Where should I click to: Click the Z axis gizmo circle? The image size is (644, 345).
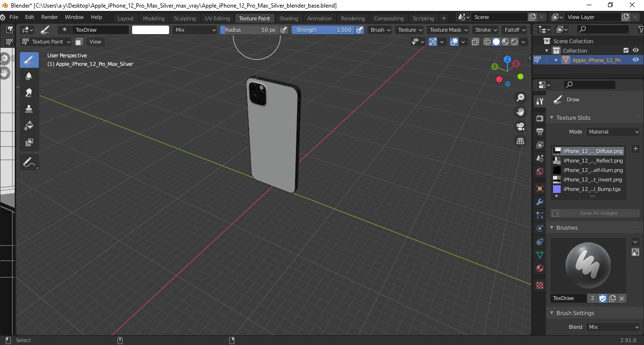(507, 59)
